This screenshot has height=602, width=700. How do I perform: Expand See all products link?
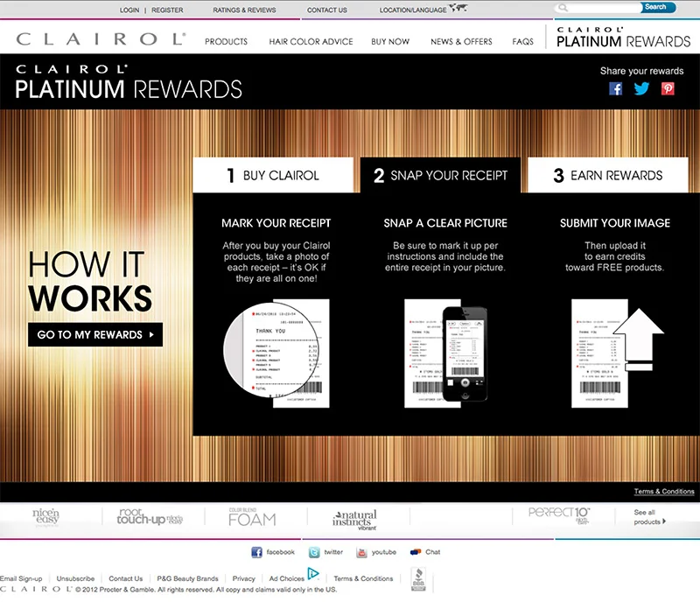click(x=649, y=517)
